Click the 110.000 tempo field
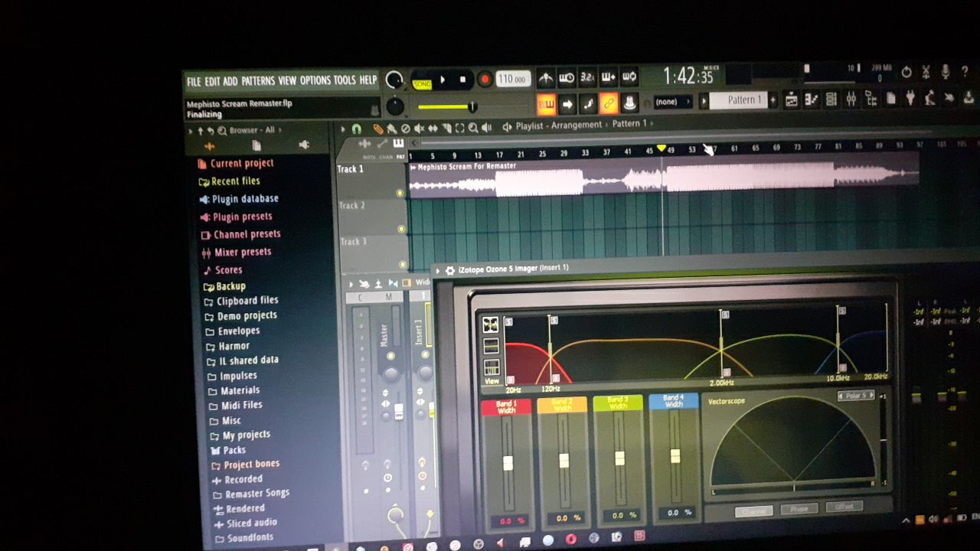 [512, 79]
